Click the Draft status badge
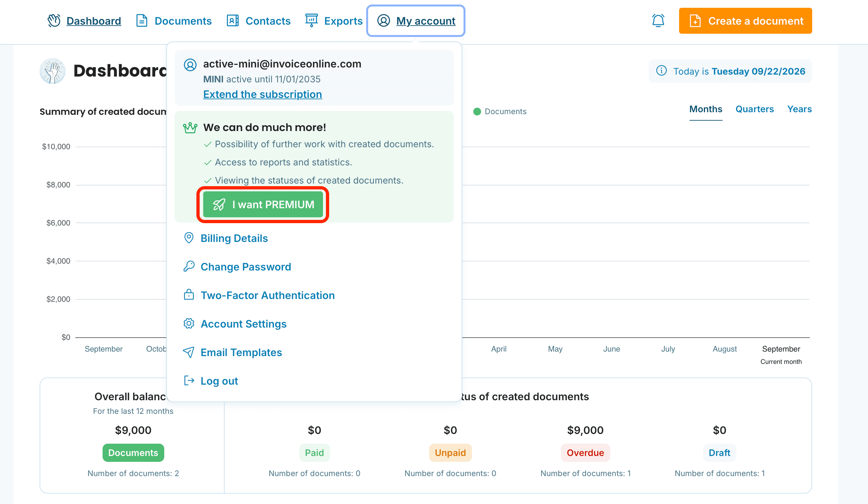This screenshot has height=504, width=868. (x=719, y=452)
